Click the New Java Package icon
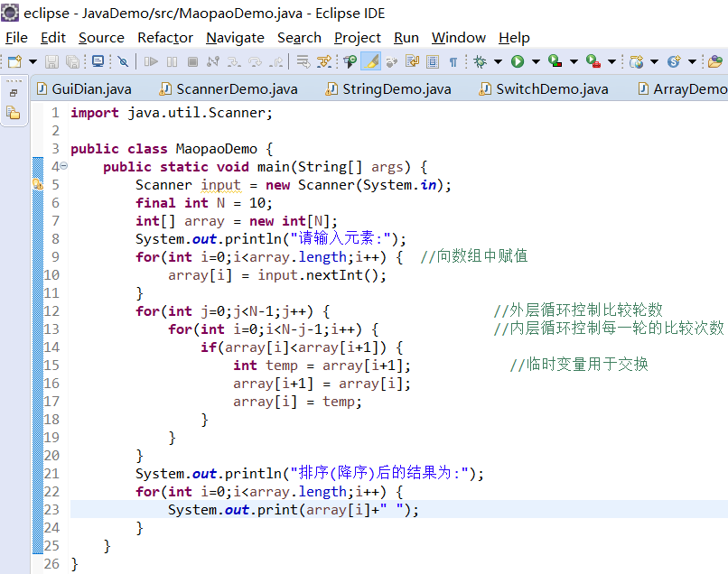 [637, 61]
